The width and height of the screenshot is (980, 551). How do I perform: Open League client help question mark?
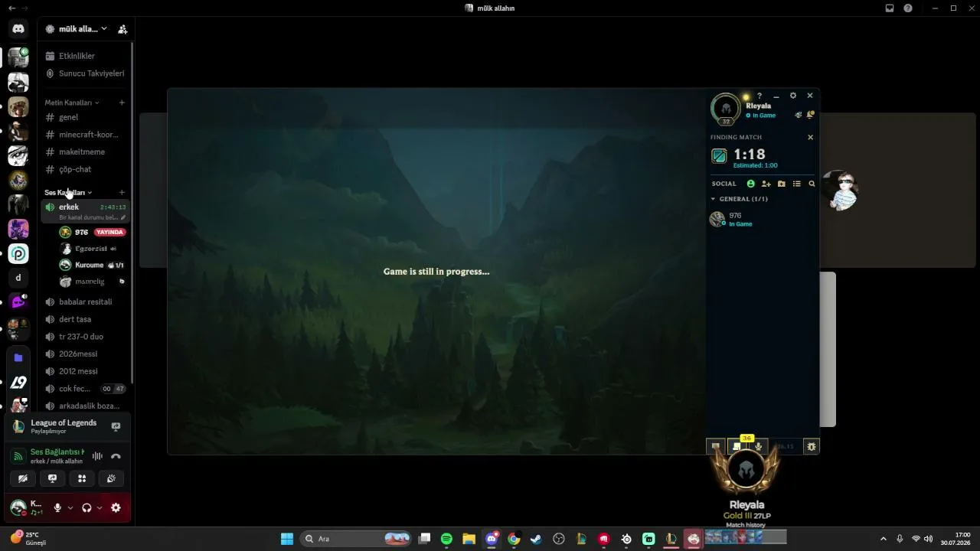[x=759, y=96]
